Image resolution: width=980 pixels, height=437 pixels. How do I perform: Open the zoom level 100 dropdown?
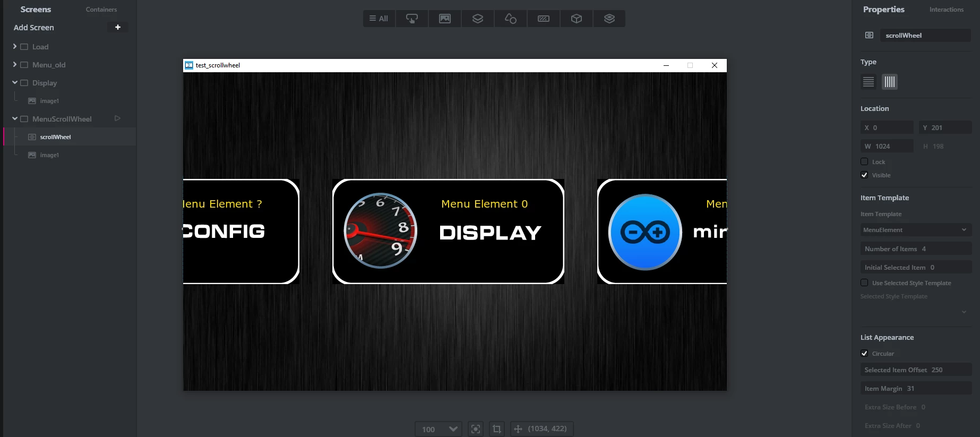tap(439, 429)
